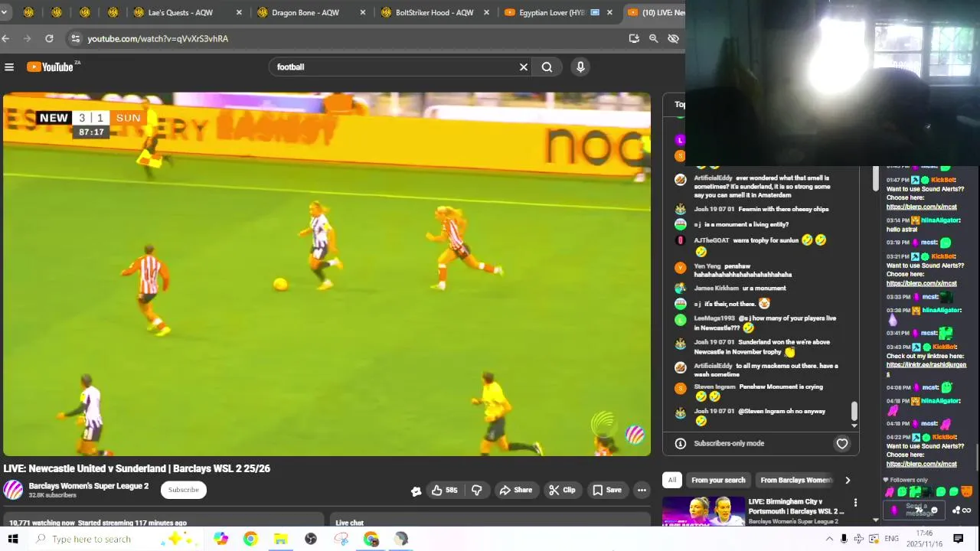Switch to Lae's Quests - AQW tab
Viewport: 980px width, 551px height.
pyautogui.click(x=181, y=12)
